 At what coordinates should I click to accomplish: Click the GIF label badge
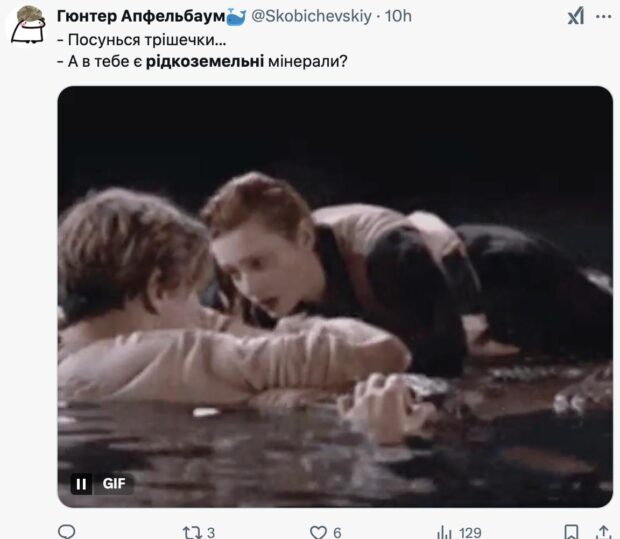point(114,483)
